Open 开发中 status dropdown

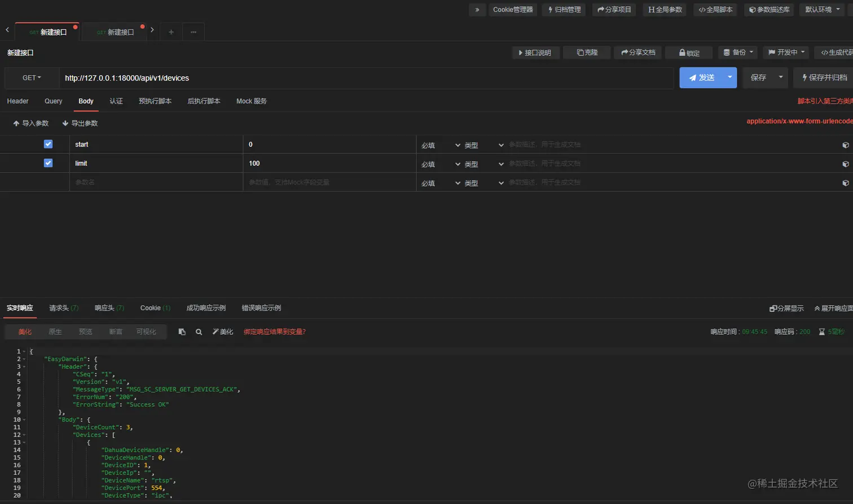(786, 52)
